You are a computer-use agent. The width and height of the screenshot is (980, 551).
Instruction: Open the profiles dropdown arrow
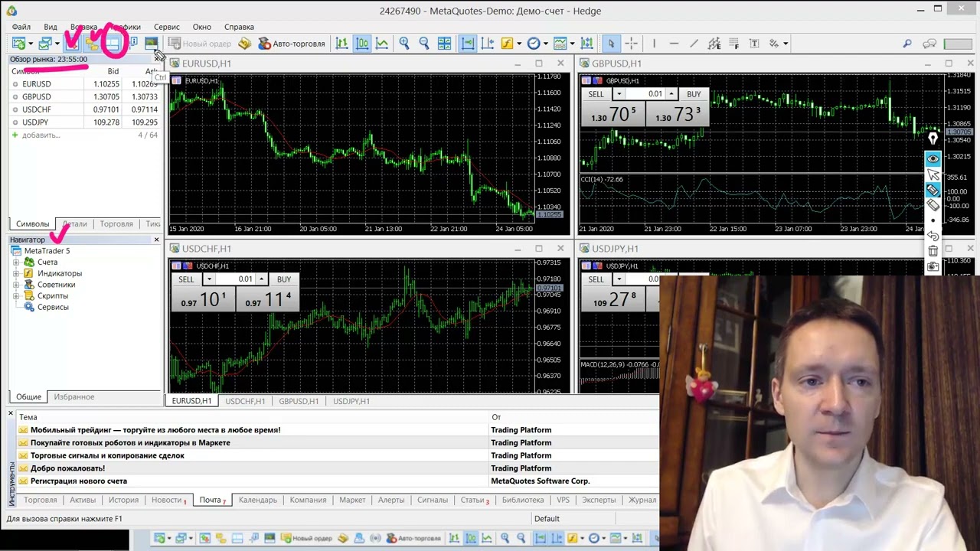coord(57,44)
